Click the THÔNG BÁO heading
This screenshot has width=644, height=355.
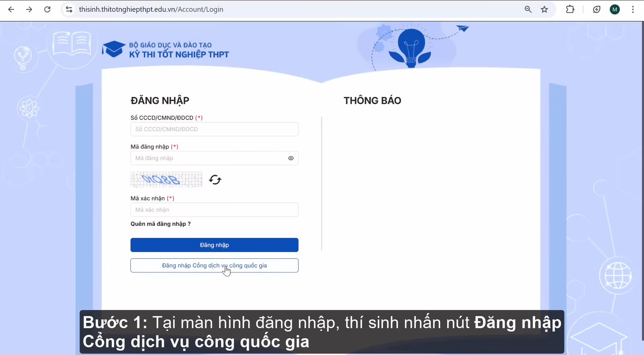[x=372, y=101]
